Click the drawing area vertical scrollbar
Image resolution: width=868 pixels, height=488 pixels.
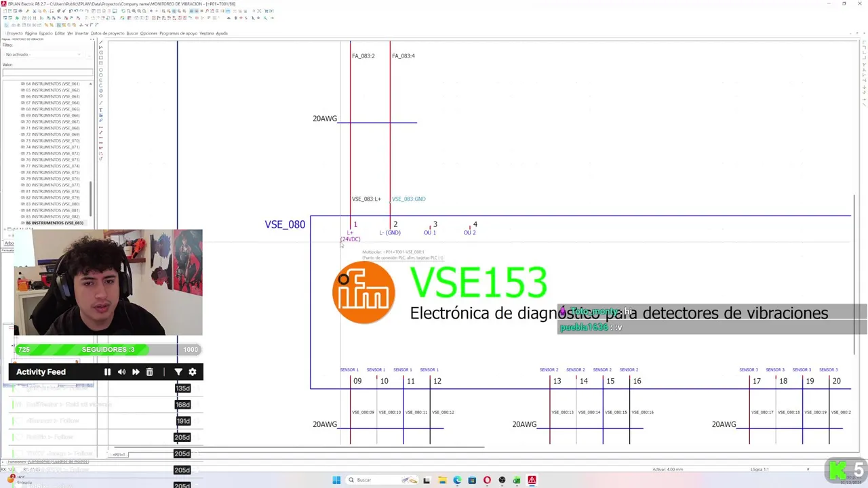coord(854,273)
